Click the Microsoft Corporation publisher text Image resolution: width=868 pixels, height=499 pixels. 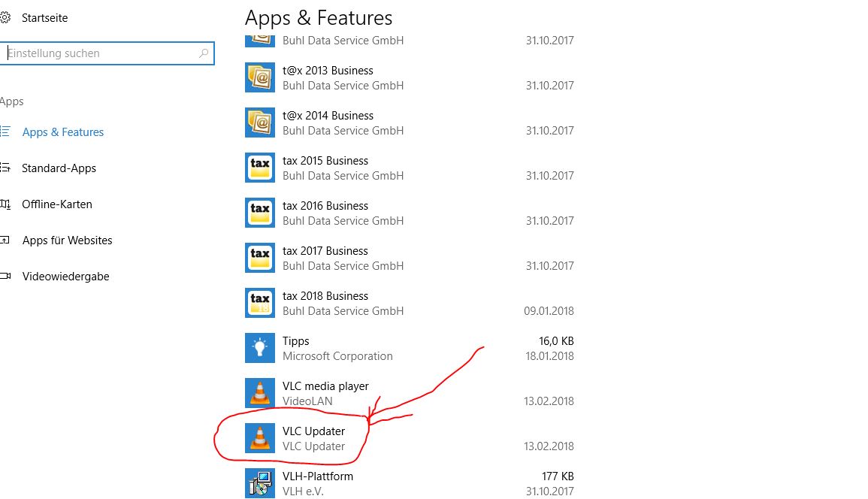pyautogui.click(x=337, y=356)
